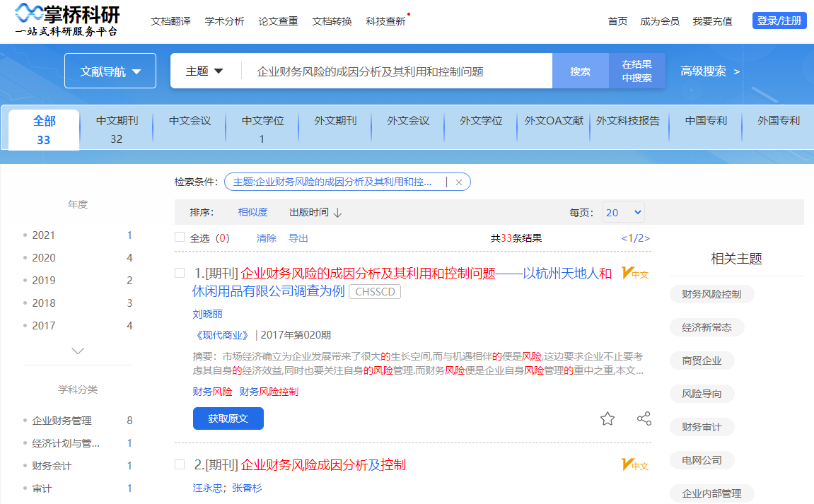Select related topic 经济新常态
This screenshot has width=814, height=504.
[707, 327]
